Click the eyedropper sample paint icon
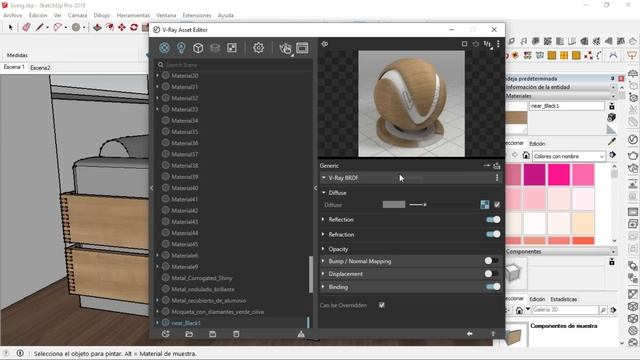The height and width of the screenshot is (360, 640). tap(611, 141)
